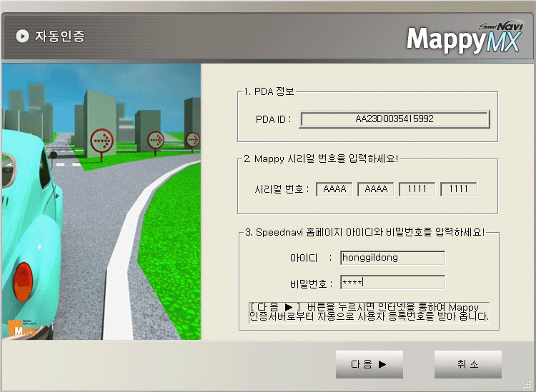Click the second serial number box AAAA
The image size is (536, 392).
[376, 189]
